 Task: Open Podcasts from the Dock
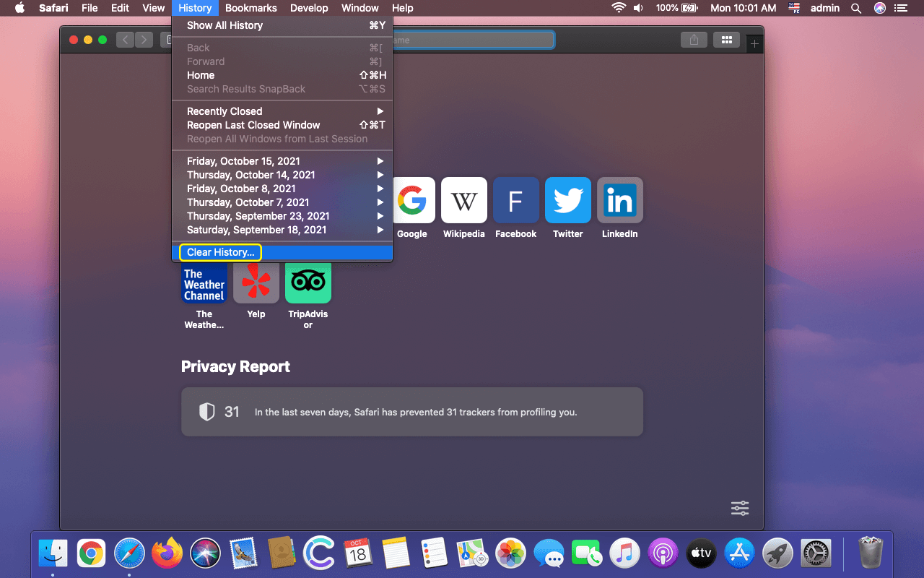point(663,554)
